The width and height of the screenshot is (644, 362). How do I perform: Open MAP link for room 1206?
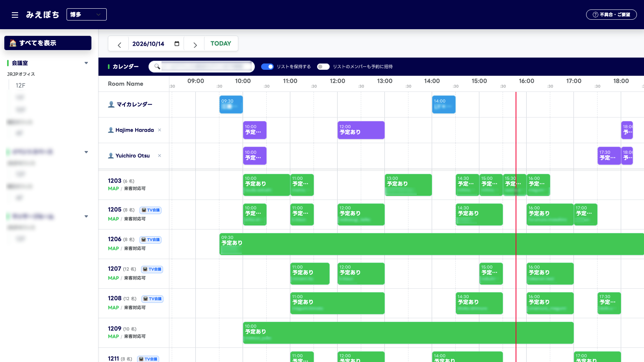(113, 248)
